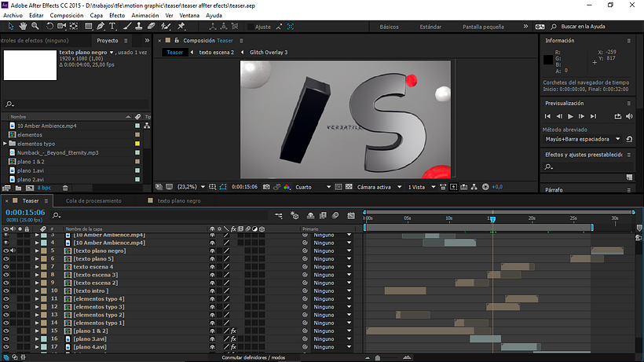Select the Zoom magnifier tool

[35, 26]
